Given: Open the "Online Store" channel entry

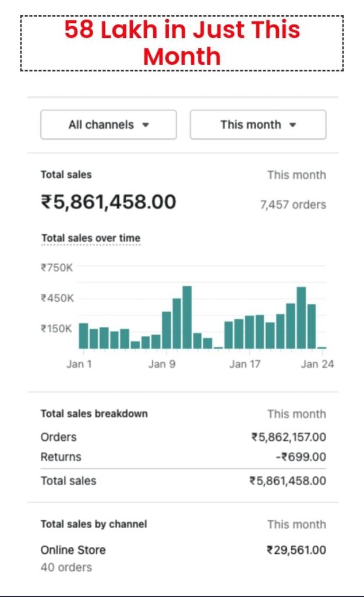Looking at the screenshot, I should point(73,550).
